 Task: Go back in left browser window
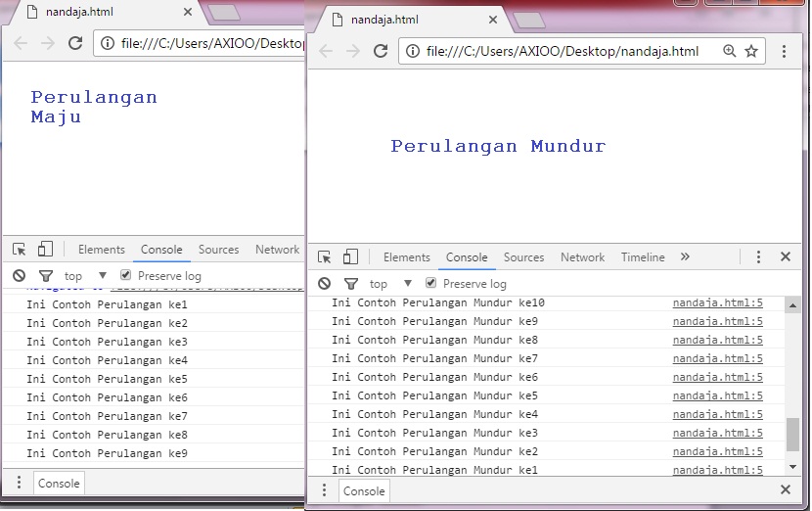[x=21, y=43]
